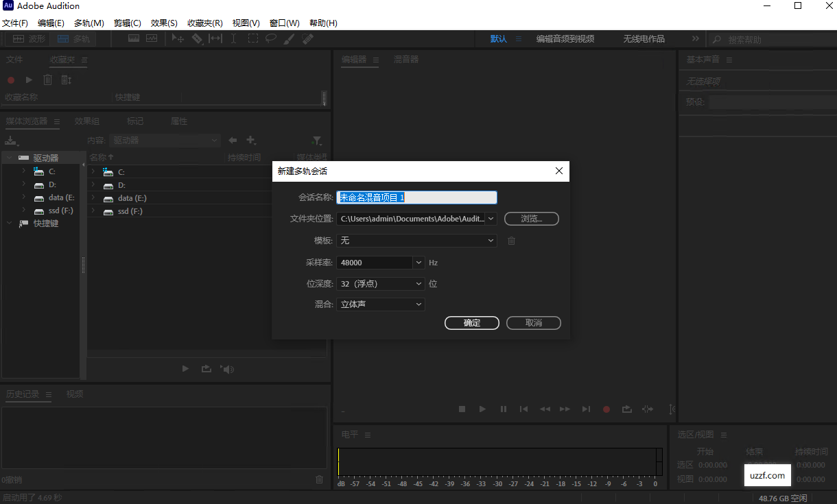Click the 确定 button to confirm

(471, 322)
